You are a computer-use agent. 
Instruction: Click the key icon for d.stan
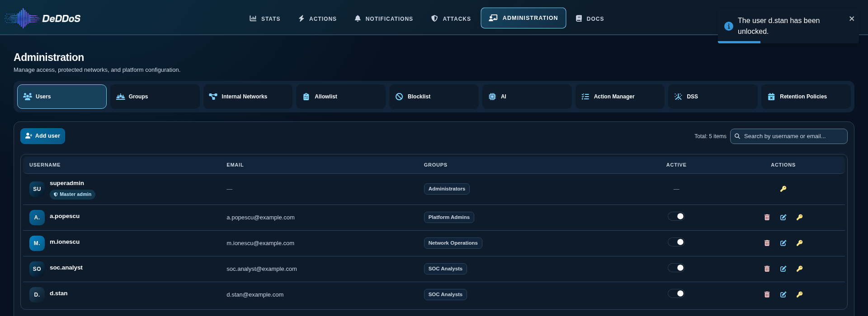point(799,295)
